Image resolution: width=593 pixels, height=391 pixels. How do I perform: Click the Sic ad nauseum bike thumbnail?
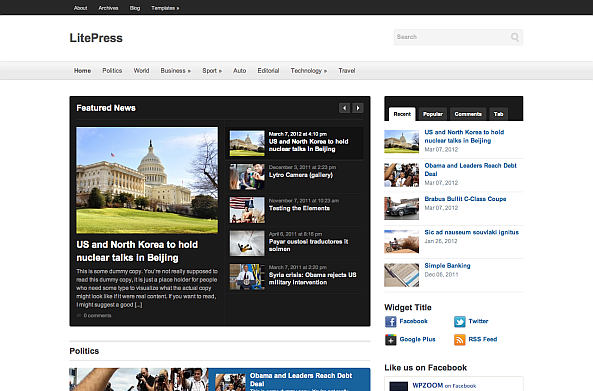[402, 242]
